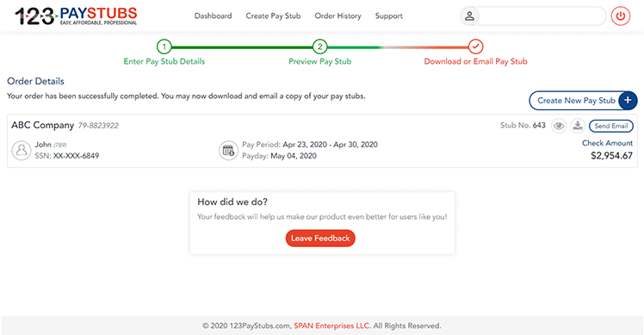Open the Support menu item

click(x=388, y=16)
